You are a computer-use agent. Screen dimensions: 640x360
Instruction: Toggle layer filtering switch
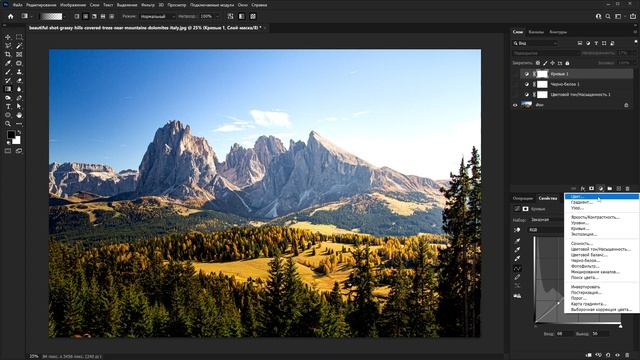636,42
